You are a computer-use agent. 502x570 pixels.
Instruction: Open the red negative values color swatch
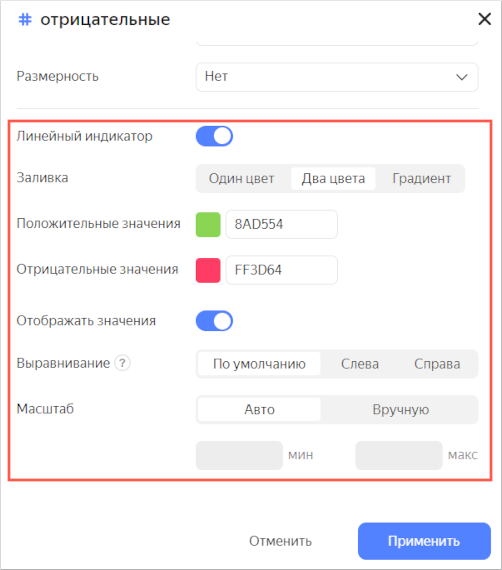point(208,270)
